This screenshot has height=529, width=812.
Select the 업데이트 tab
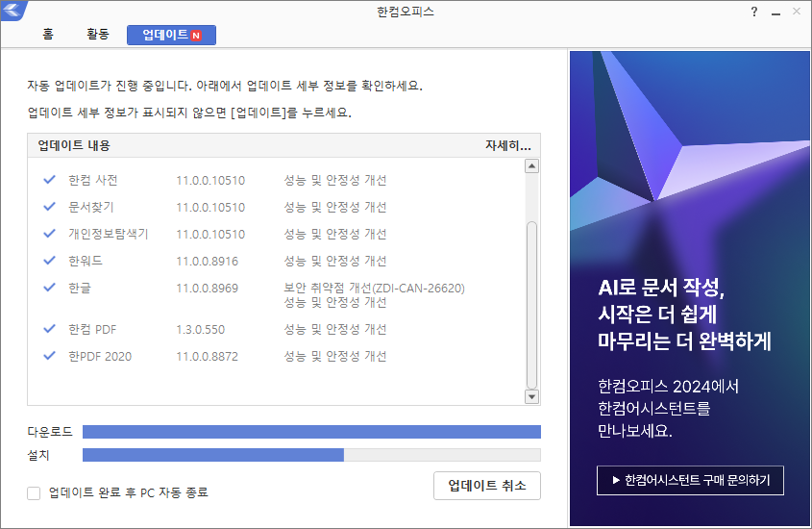171,35
